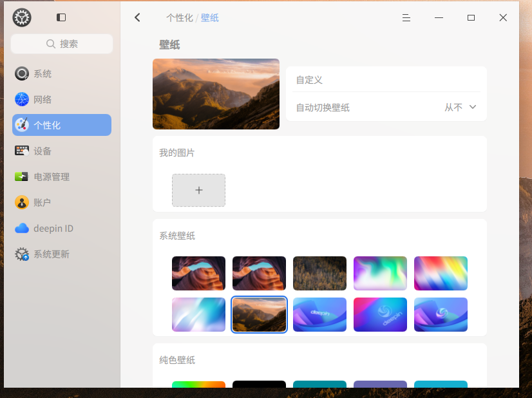Open the 系统 settings section

[62, 73]
